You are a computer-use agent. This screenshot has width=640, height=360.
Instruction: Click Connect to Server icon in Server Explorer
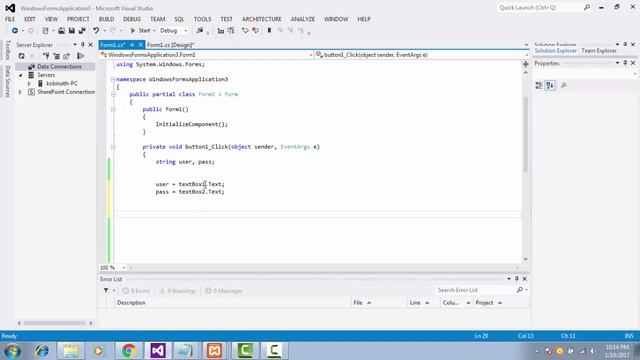[56, 56]
